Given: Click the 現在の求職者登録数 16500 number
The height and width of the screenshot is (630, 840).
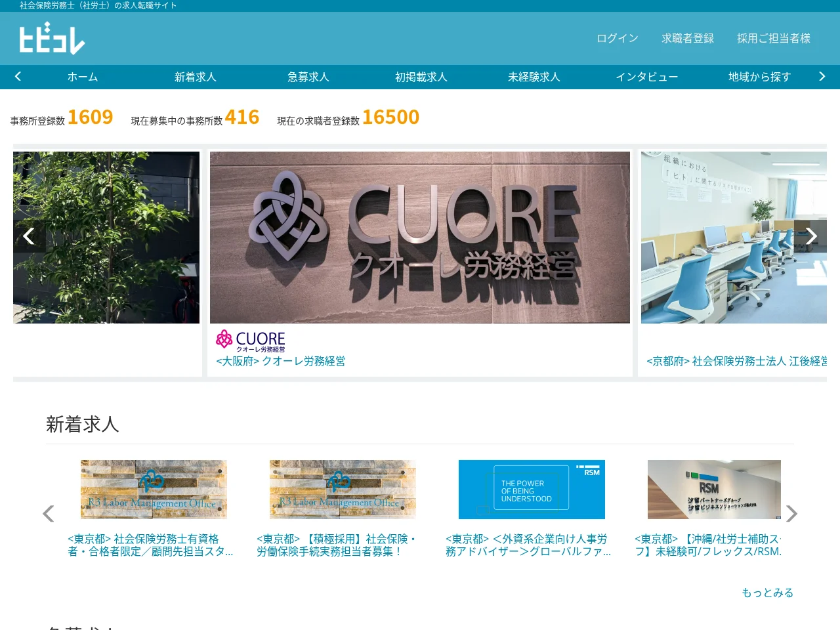Looking at the screenshot, I should click(x=391, y=117).
